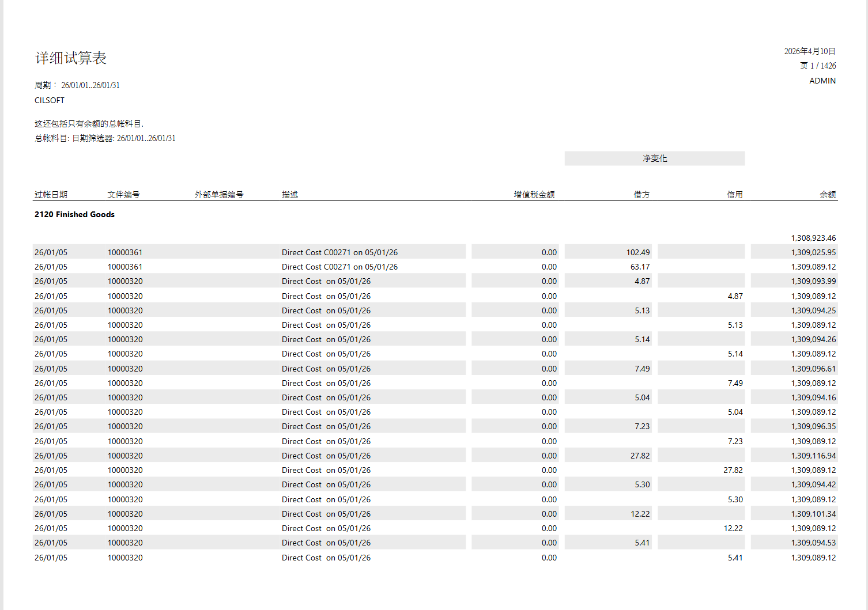Click the 详细试算表 report title
The height and width of the screenshot is (610, 868).
[71, 58]
